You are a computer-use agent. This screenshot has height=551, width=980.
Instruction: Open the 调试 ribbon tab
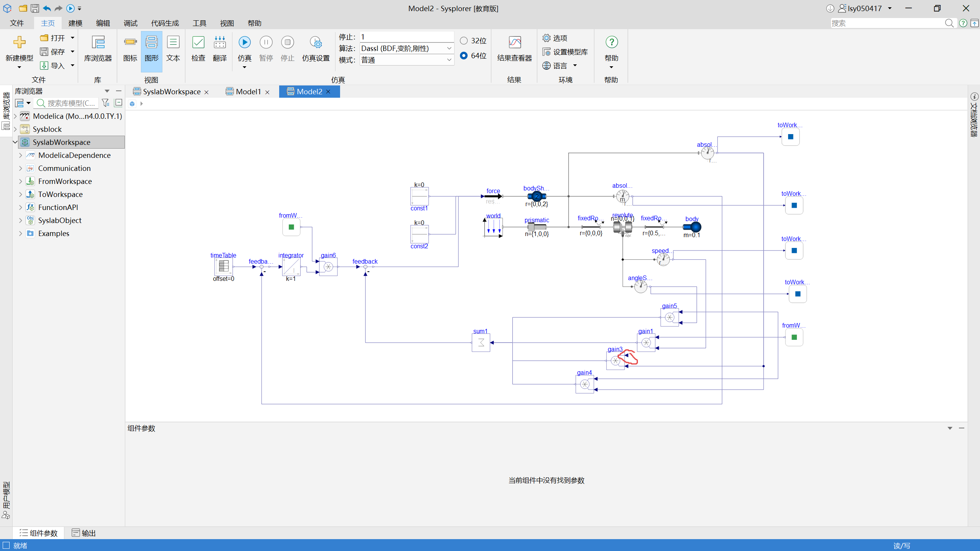click(x=131, y=23)
